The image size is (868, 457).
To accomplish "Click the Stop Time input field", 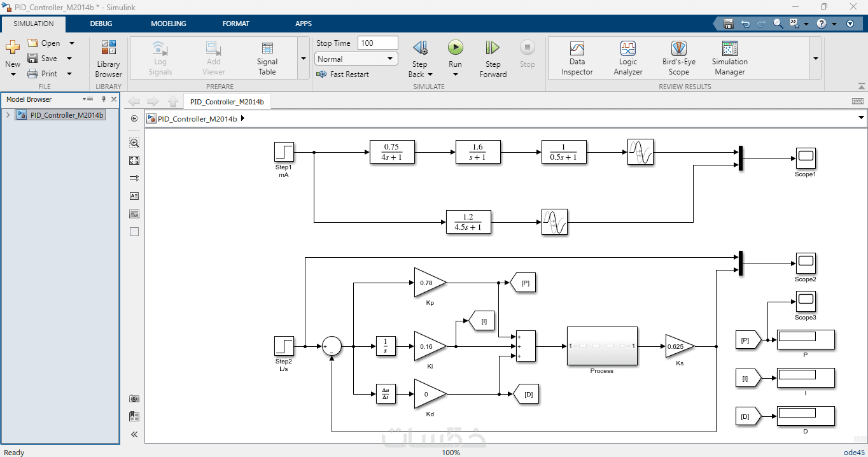I will point(378,43).
